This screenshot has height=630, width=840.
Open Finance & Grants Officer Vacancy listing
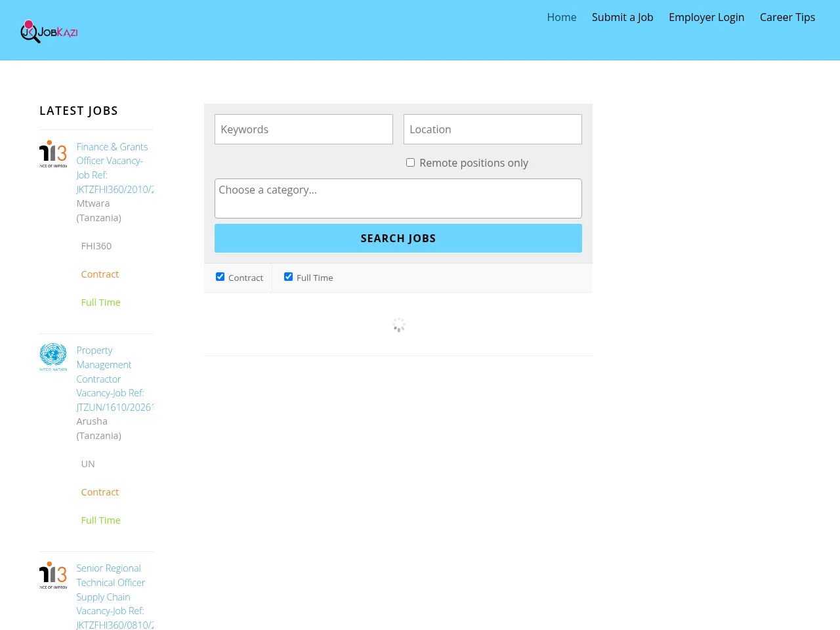tap(115, 168)
